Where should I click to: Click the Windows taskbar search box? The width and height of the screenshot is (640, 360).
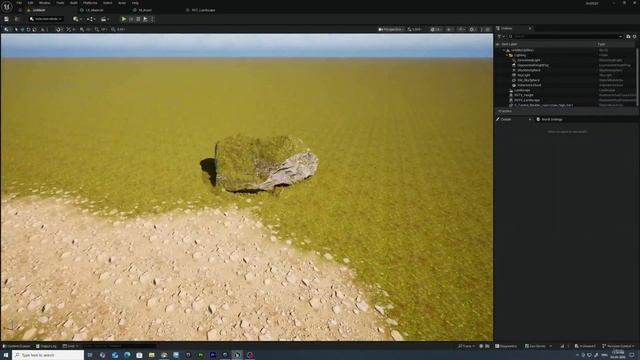pos(48,355)
